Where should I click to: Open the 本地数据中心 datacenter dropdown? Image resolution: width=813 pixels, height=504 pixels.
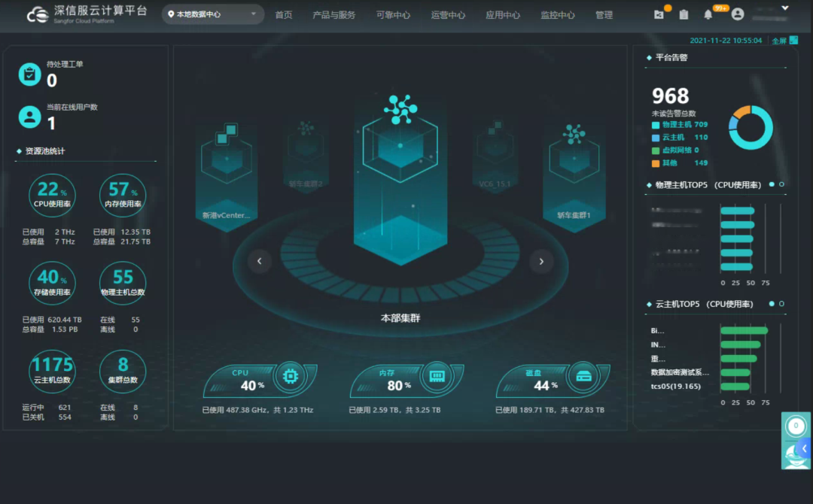(x=213, y=14)
